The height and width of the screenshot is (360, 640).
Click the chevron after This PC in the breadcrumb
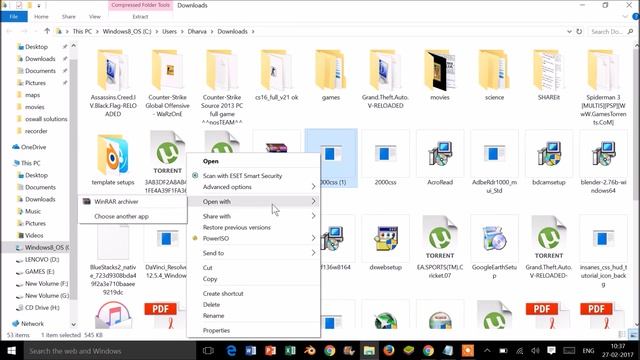pos(97,31)
